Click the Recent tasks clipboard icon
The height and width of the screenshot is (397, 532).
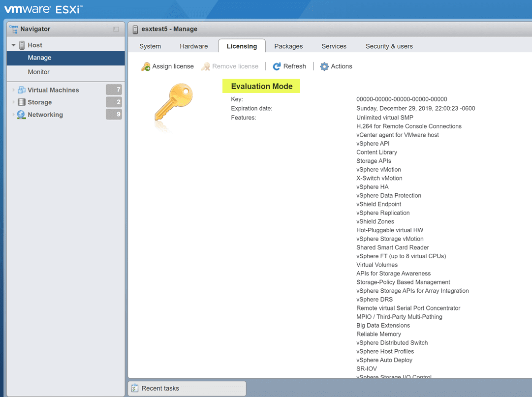click(135, 388)
